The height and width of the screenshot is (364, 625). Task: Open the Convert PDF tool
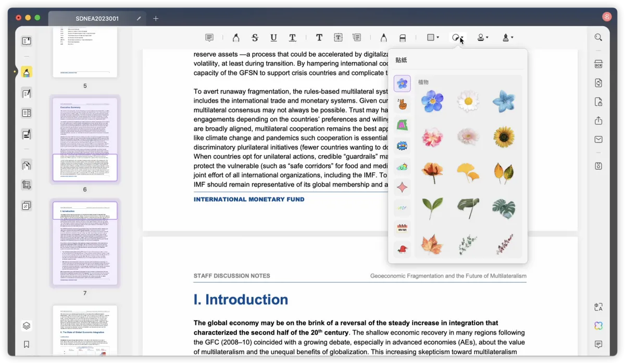click(x=598, y=83)
